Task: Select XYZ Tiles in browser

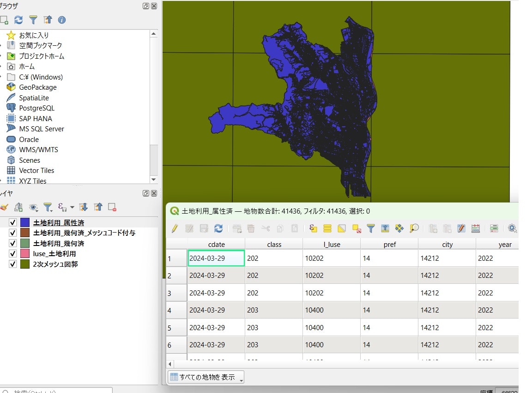Action: click(x=32, y=181)
